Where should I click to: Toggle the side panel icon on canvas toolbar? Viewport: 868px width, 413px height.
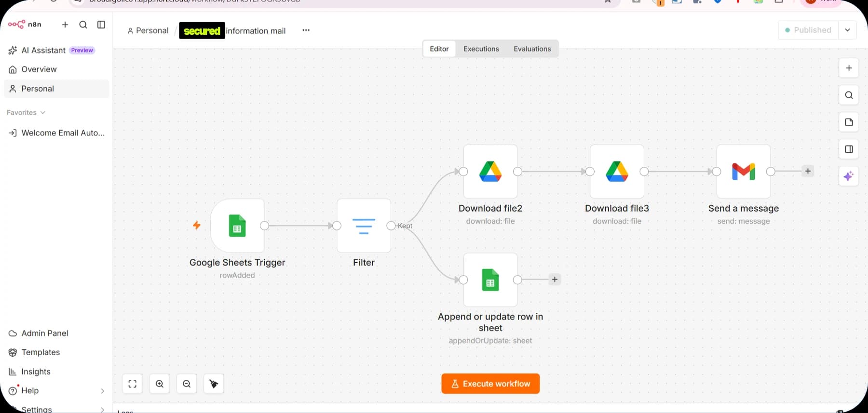click(x=849, y=149)
